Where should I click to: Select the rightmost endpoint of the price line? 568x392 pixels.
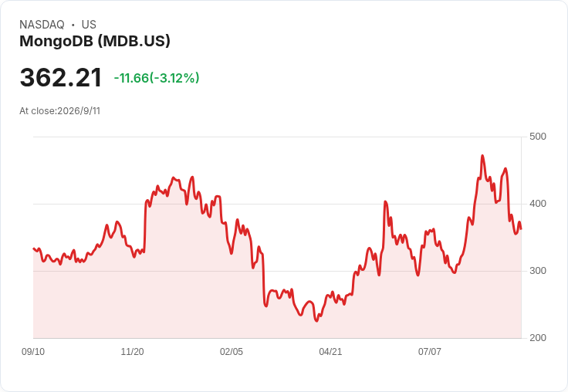521,228
